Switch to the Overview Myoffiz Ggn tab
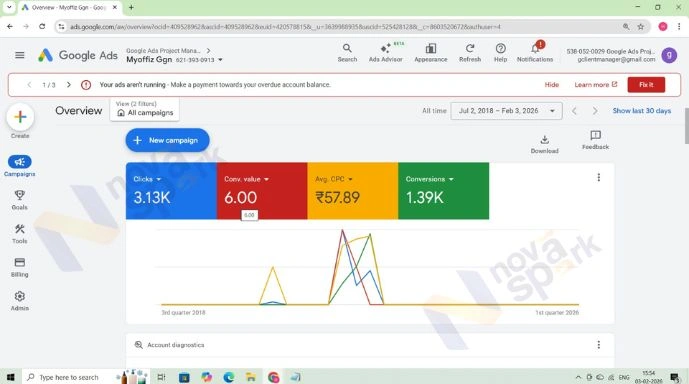Screen dimensions: 689x384 (x=69, y=7)
